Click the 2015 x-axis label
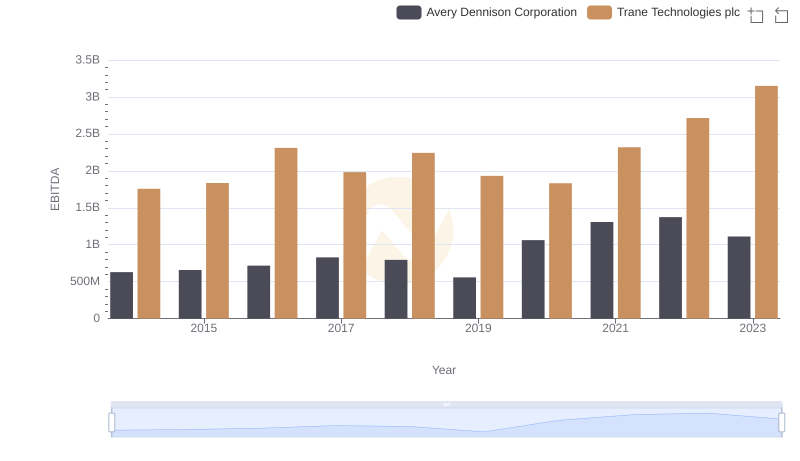This screenshot has width=800, height=461. coord(204,328)
